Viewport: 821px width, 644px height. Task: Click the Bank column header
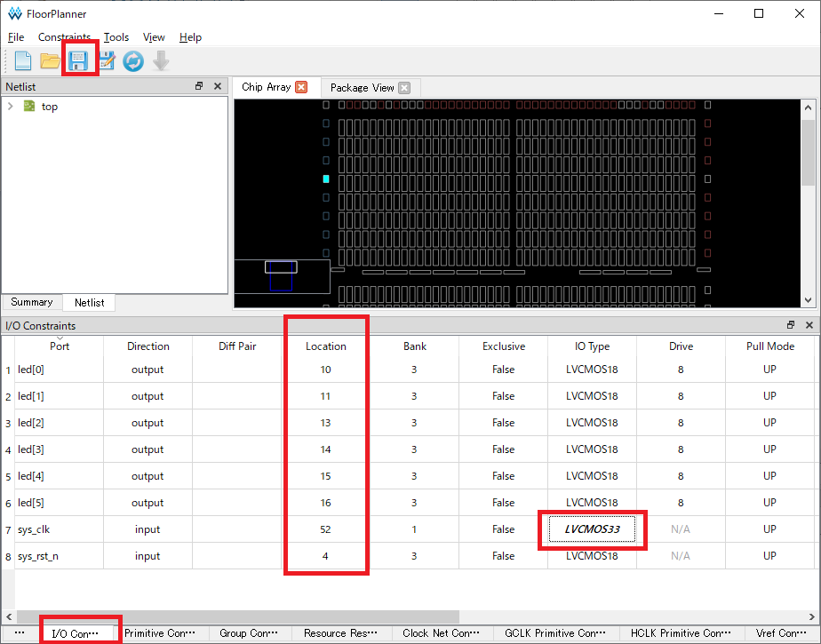(414, 346)
